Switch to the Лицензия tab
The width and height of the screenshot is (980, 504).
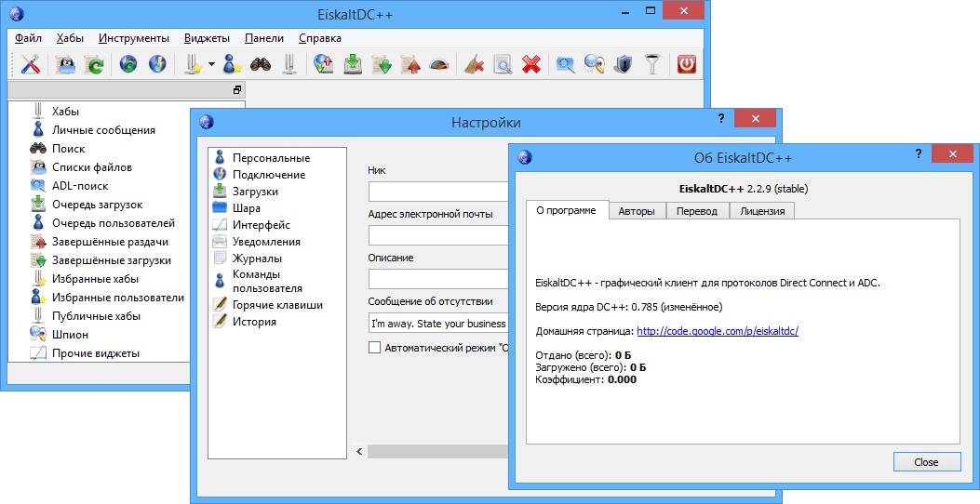[x=762, y=211]
